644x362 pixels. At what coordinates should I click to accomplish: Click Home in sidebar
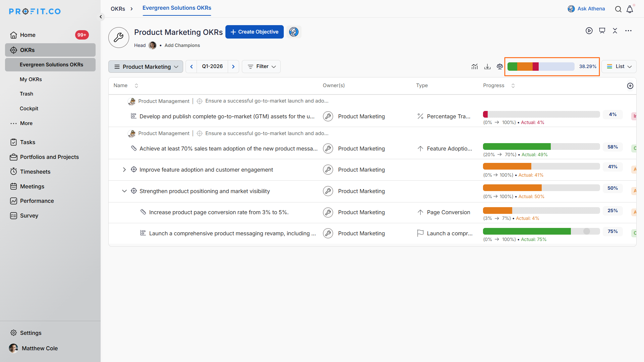tap(28, 35)
